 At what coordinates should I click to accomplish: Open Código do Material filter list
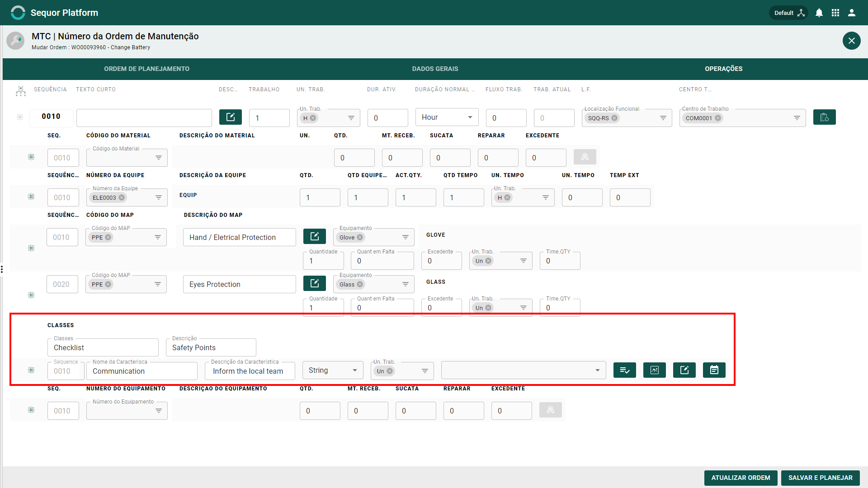click(x=159, y=158)
